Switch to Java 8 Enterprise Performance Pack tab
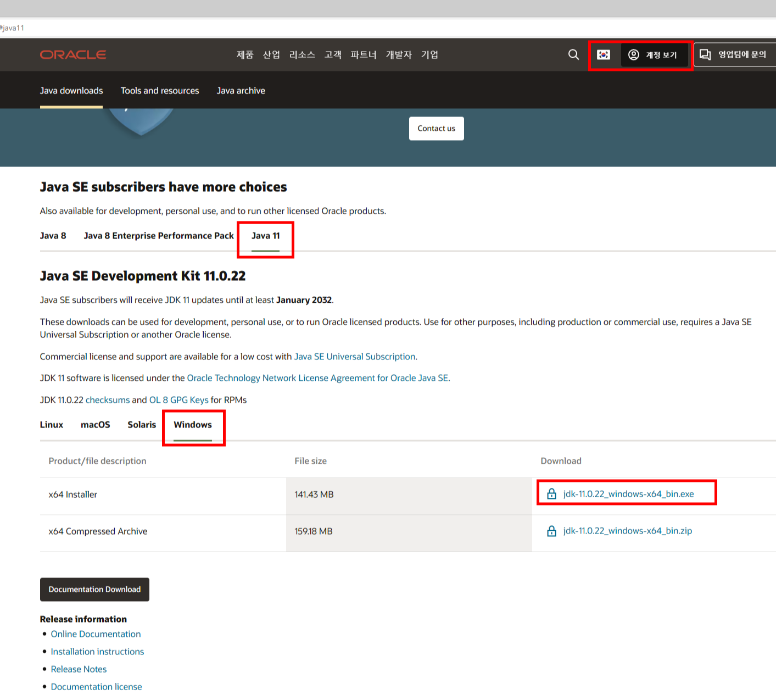 159,236
